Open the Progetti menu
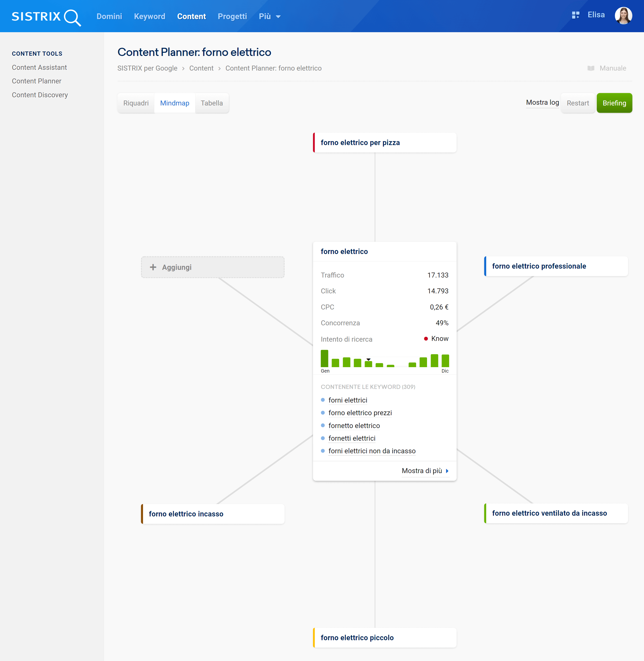The image size is (644, 661). [232, 17]
